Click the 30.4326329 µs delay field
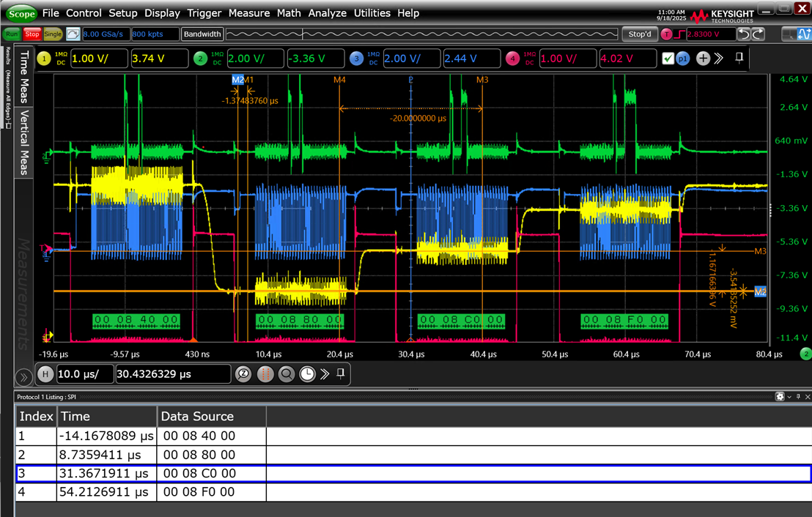This screenshot has width=812, height=517. 173,373
